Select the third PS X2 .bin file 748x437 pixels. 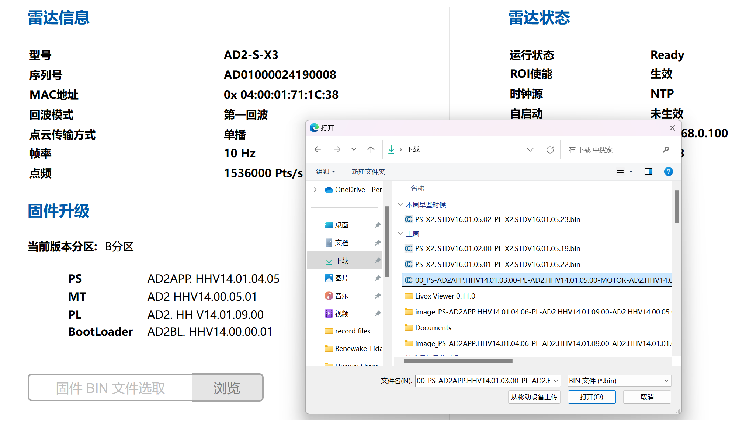(x=492, y=264)
